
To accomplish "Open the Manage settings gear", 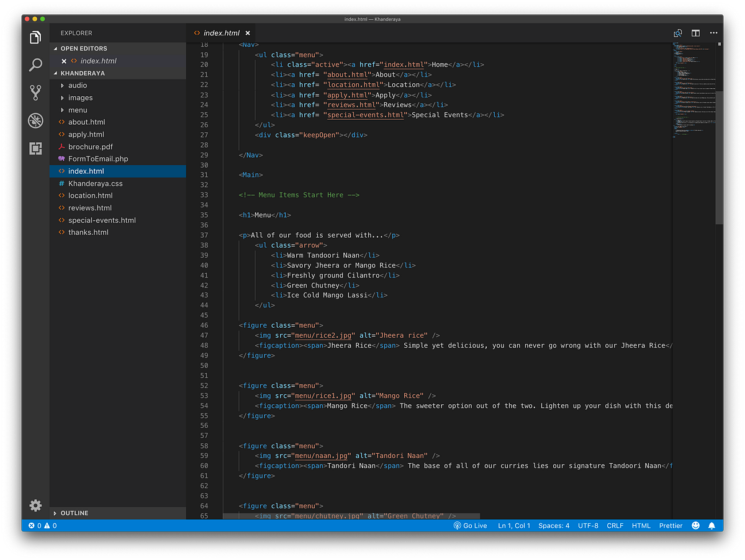I will pos(35,505).
